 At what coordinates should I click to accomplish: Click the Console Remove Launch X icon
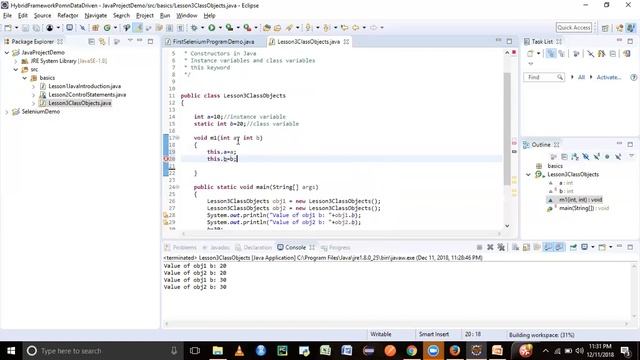pos(490,247)
